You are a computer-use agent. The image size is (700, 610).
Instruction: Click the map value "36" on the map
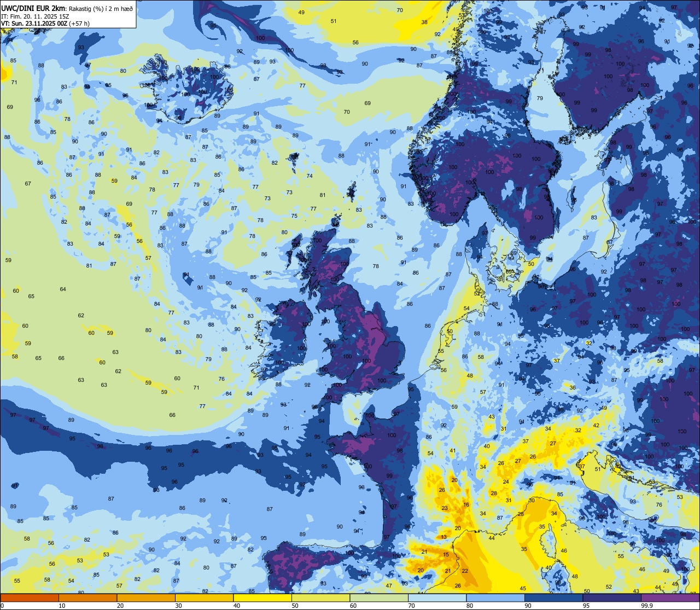[x=573, y=387]
